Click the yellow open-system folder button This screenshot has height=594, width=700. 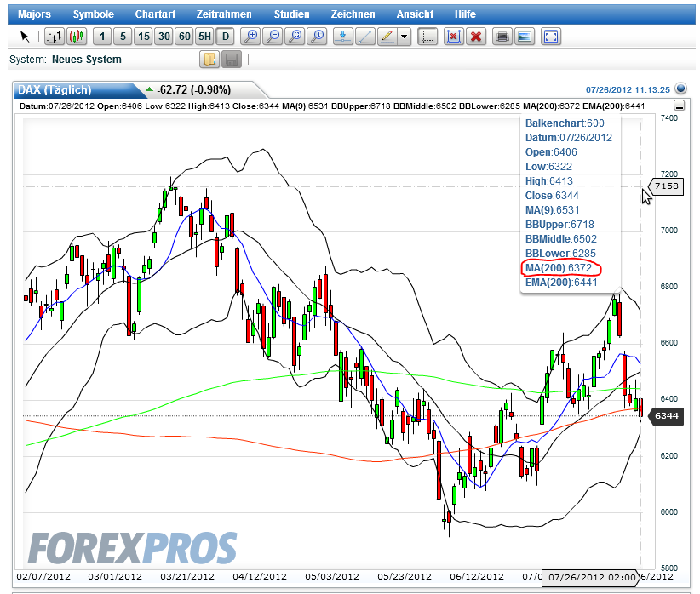208,59
